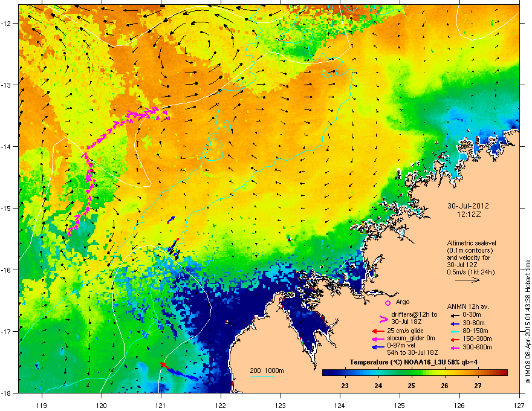The image size is (532, 411).
Task: Click the '200 1000m' isobath label
Action: point(267,371)
